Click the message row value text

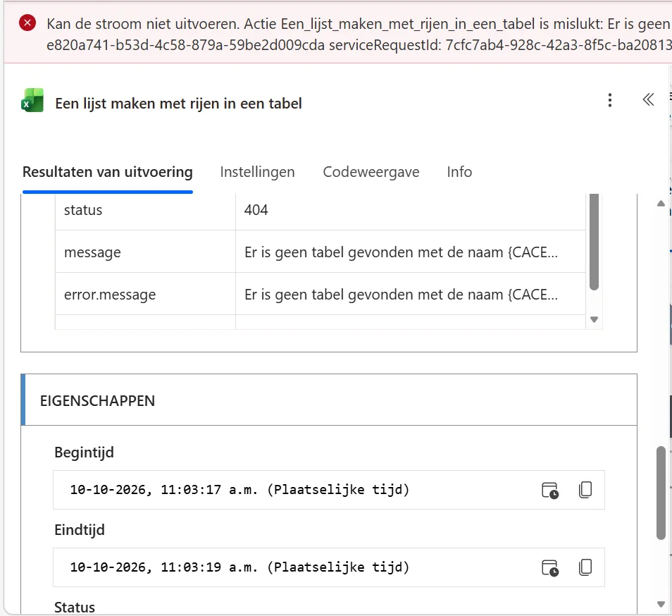tap(401, 252)
